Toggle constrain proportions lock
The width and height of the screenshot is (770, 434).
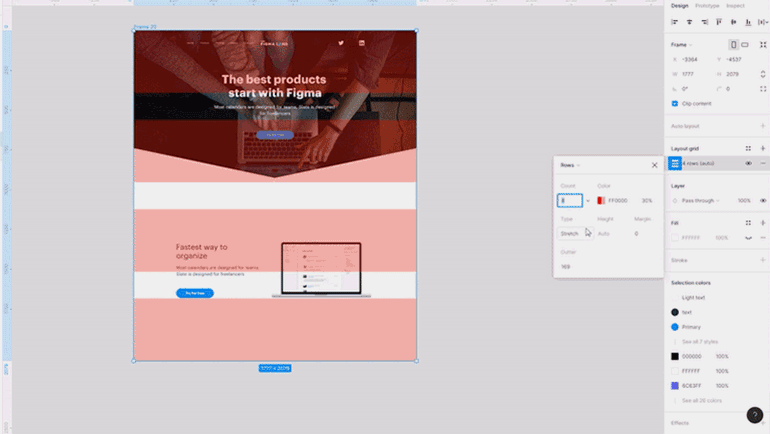click(x=763, y=74)
